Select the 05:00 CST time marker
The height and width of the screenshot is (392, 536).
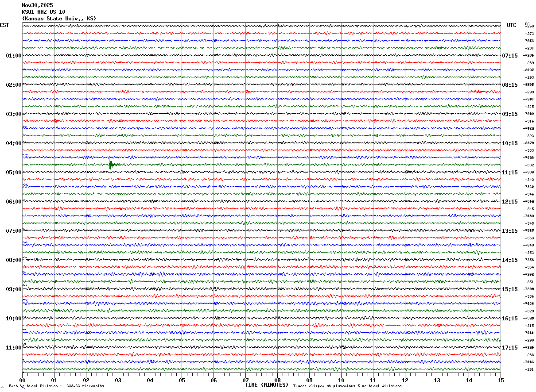click(x=14, y=173)
